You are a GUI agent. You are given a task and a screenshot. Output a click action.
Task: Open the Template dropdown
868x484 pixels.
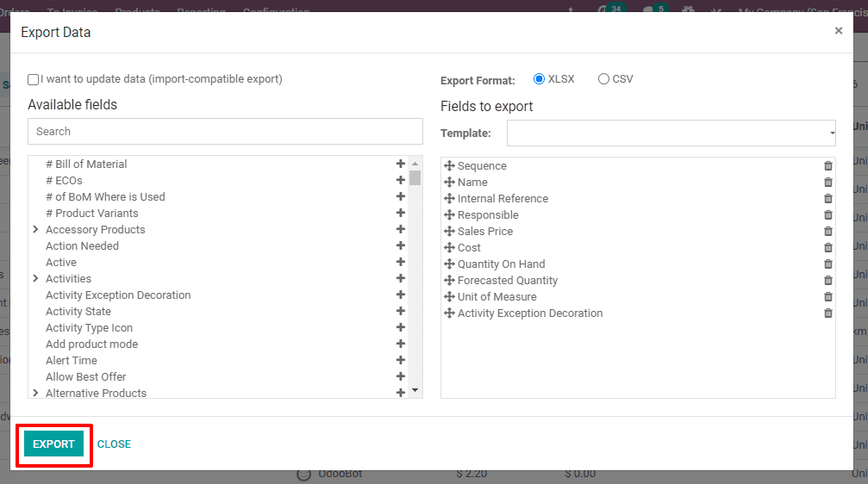(x=671, y=133)
